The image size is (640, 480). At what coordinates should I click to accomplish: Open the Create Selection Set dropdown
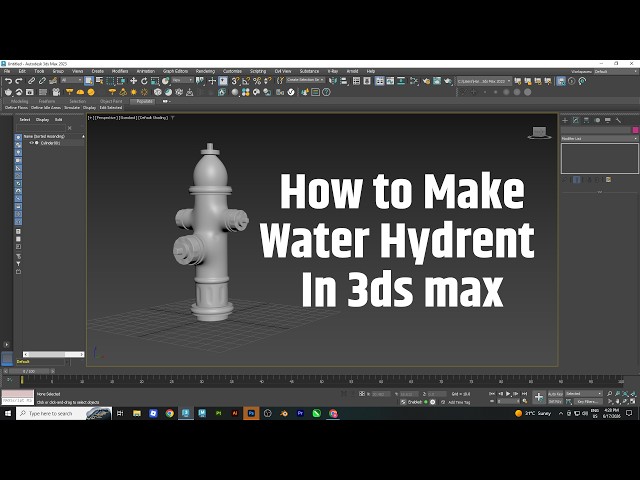(x=305, y=80)
